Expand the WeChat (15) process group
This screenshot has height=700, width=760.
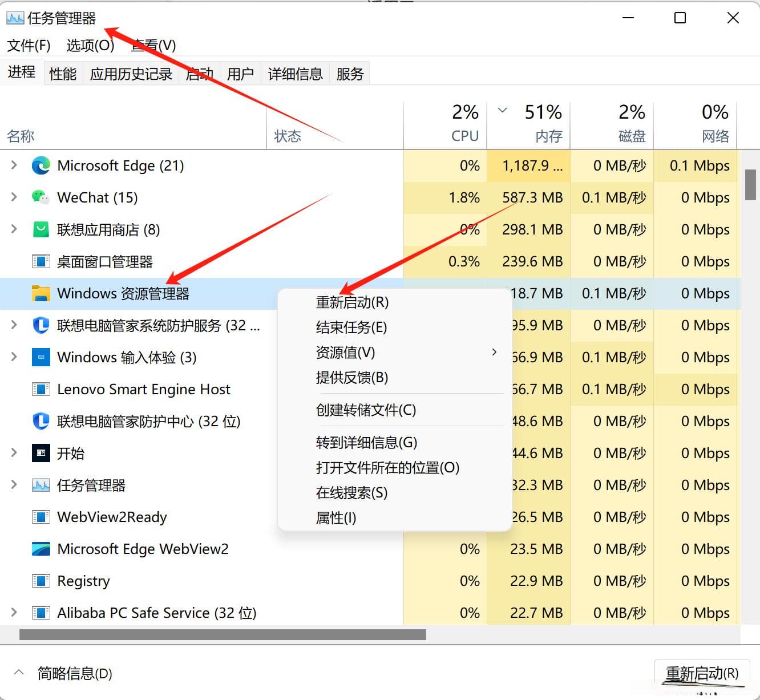pos(14,197)
